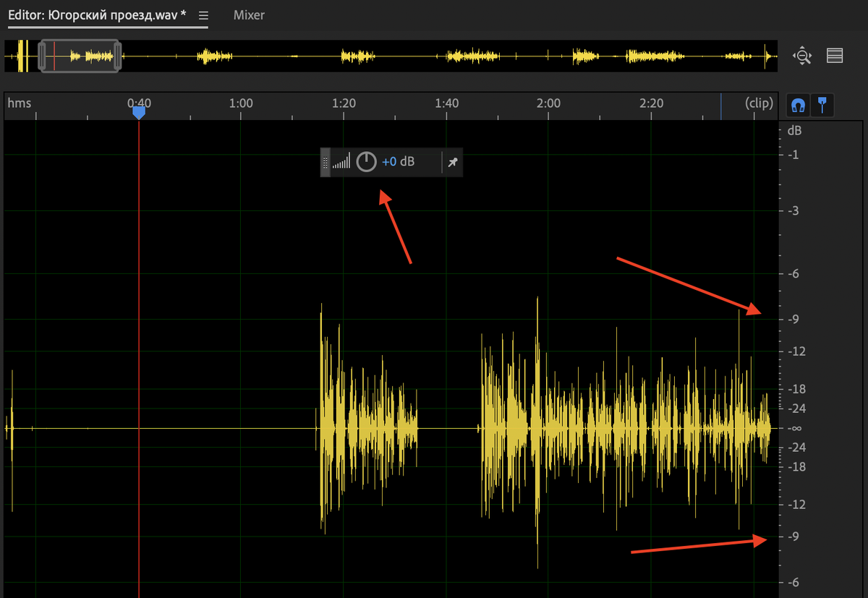This screenshot has width=868, height=598.
Task: Grab the right handle of overview selection
Action: 118,56
